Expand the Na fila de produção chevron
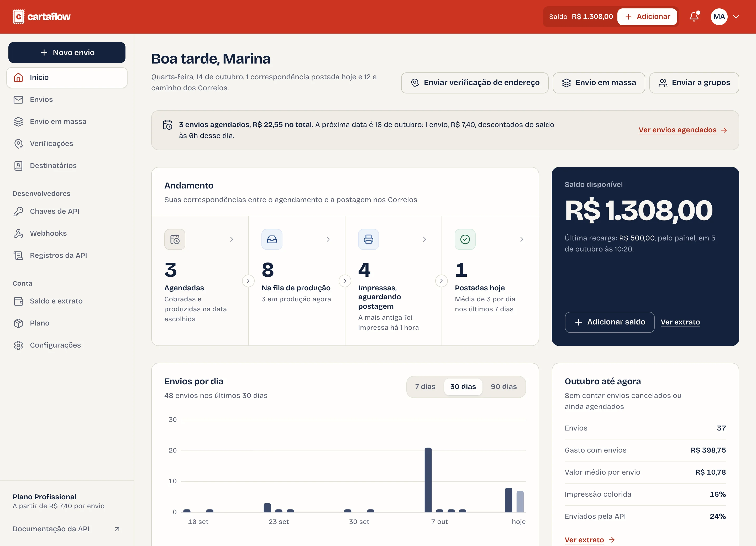This screenshot has height=546, width=756. click(x=328, y=239)
